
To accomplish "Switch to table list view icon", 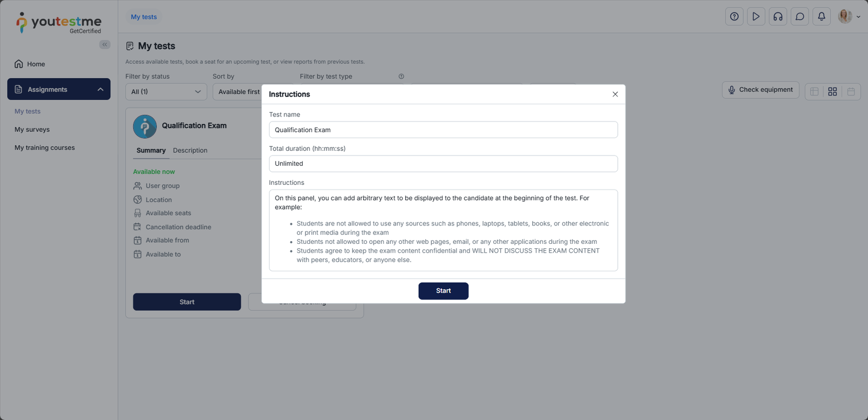I will pos(814,92).
